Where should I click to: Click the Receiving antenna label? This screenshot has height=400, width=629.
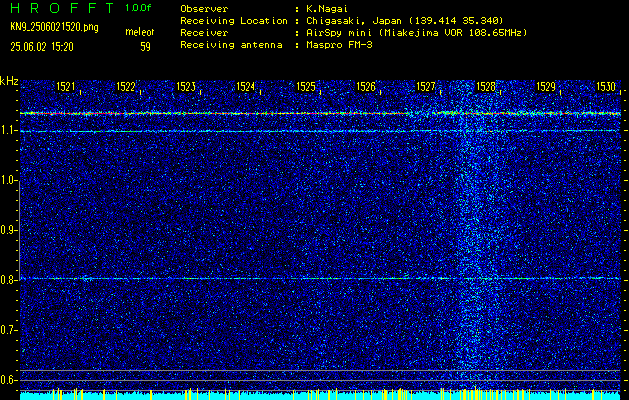pyautogui.click(x=231, y=45)
